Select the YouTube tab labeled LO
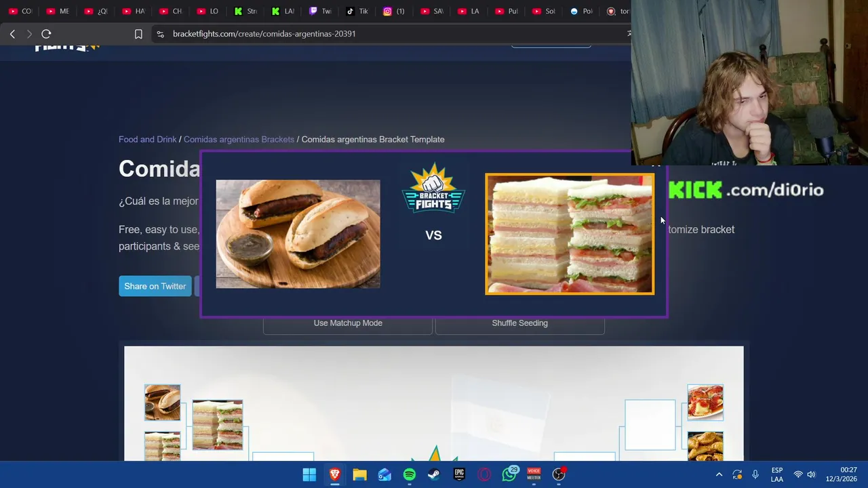Viewport: 868px width, 488px height. point(208,11)
